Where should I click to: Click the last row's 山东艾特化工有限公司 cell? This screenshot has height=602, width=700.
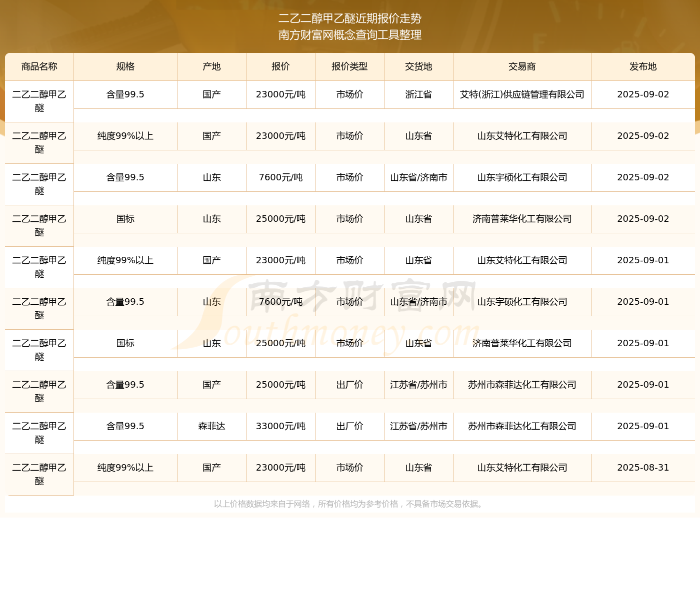point(522,468)
